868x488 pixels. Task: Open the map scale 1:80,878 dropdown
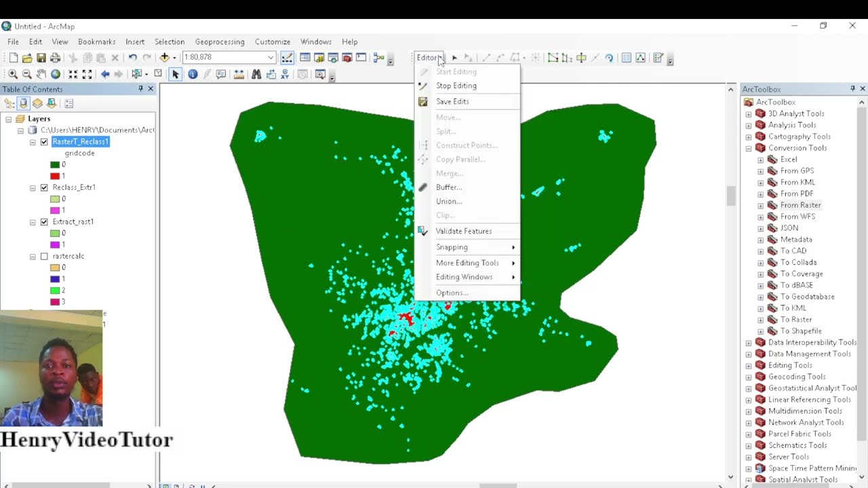tap(271, 58)
